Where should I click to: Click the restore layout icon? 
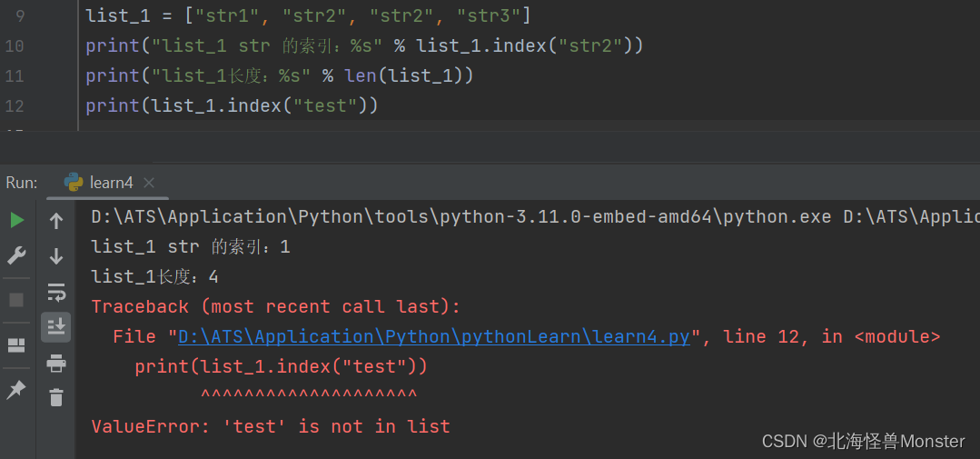point(17,344)
